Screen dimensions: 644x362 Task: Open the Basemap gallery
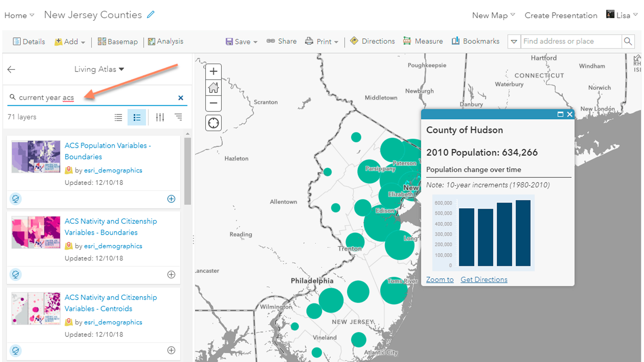click(118, 42)
